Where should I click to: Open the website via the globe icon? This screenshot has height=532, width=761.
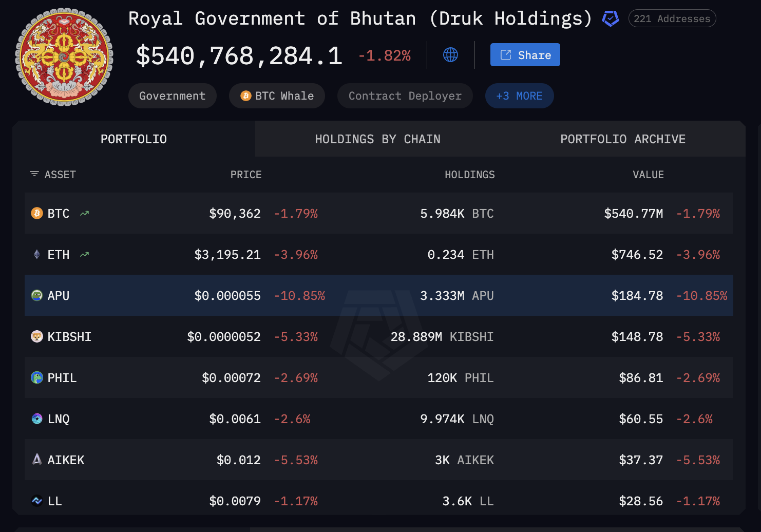450,54
